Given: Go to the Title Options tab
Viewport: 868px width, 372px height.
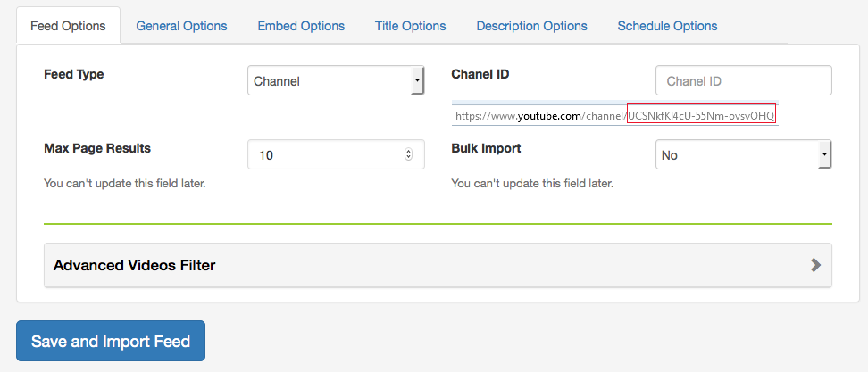Looking at the screenshot, I should [410, 26].
